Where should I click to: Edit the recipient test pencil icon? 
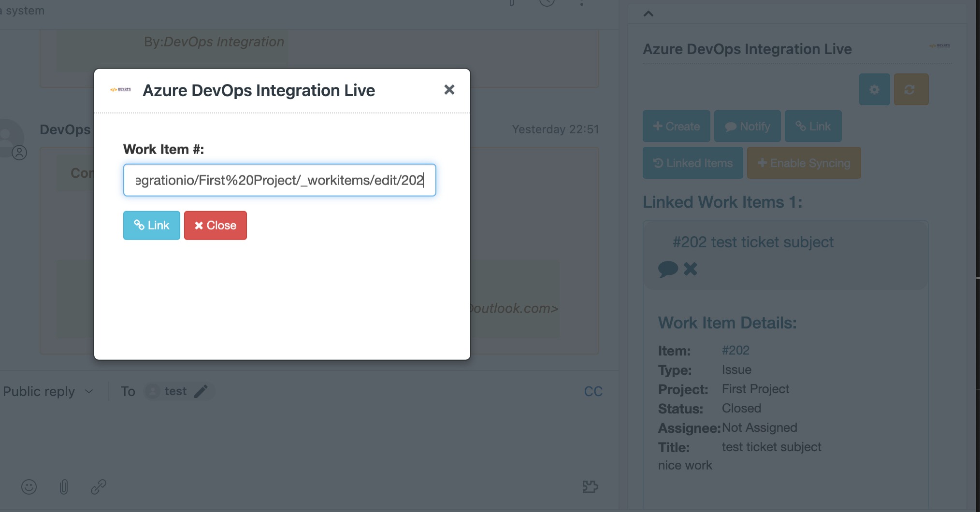201,391
